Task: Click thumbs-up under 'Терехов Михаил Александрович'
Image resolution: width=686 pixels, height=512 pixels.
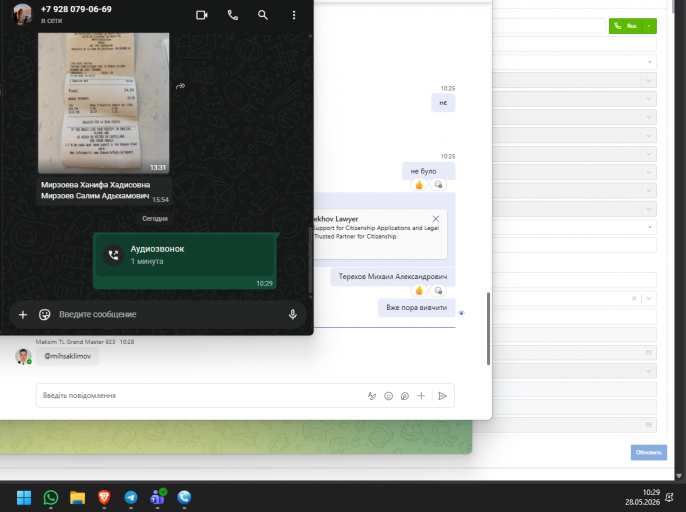Action: click(x=419, y=291)
